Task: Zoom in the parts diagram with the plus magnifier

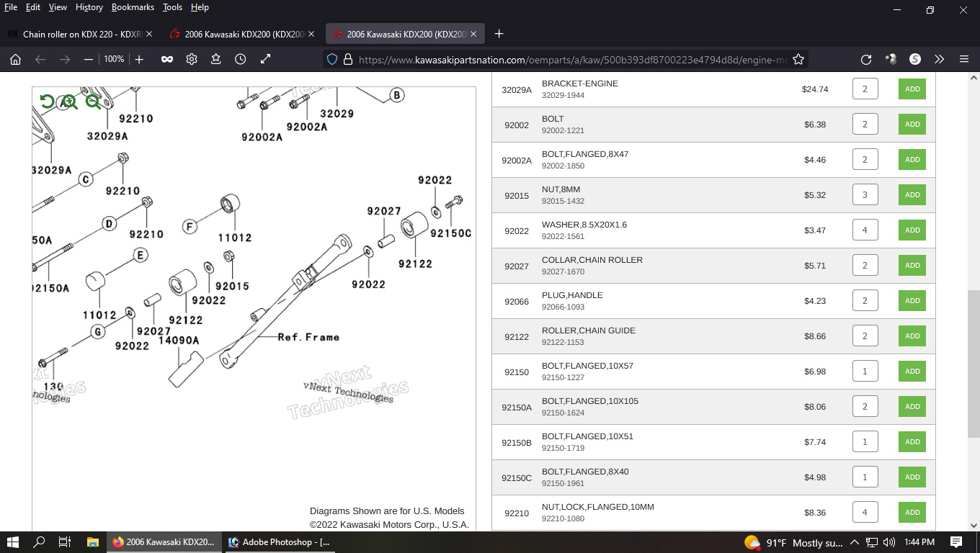Action: tap(69, 102)
